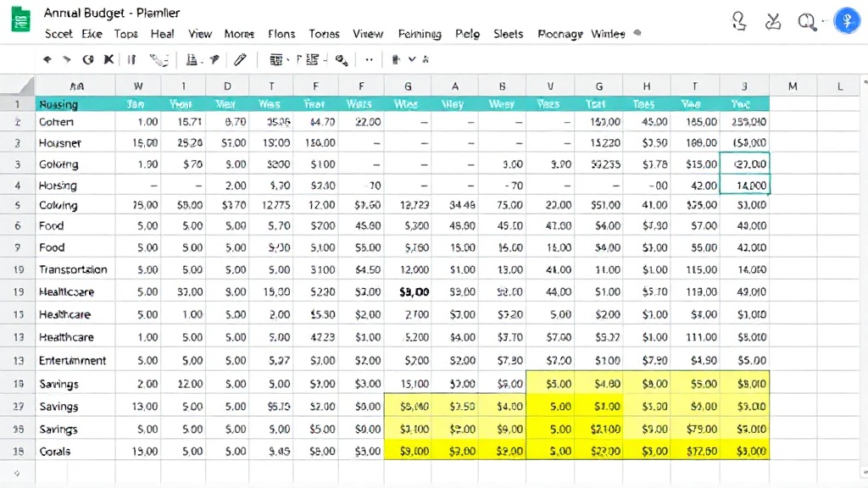Click the pushpin icon in toolbar
The height and width of the screenshot is (488, 868).
coord(214,59)
